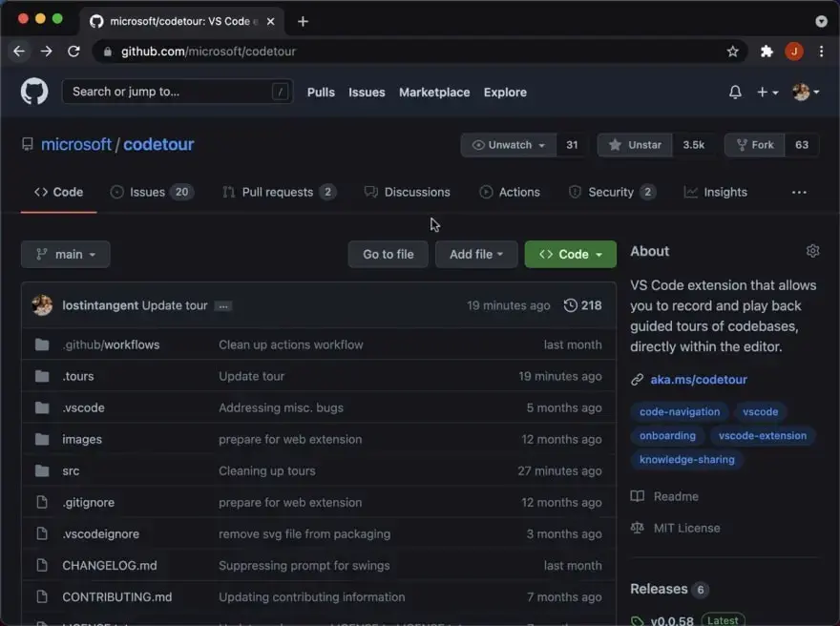Click the browser address bar
Screen dimensions: 840x626
click(419, 52)
